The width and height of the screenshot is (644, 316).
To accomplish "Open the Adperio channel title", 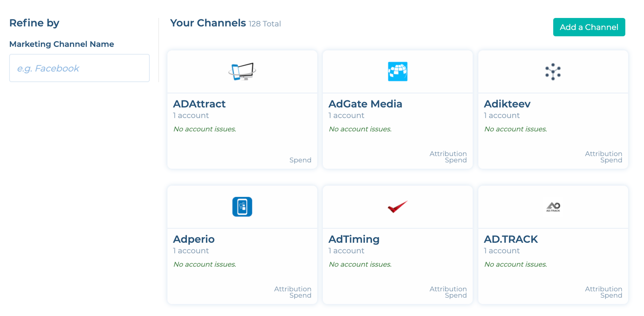I will tap(194, 239).
